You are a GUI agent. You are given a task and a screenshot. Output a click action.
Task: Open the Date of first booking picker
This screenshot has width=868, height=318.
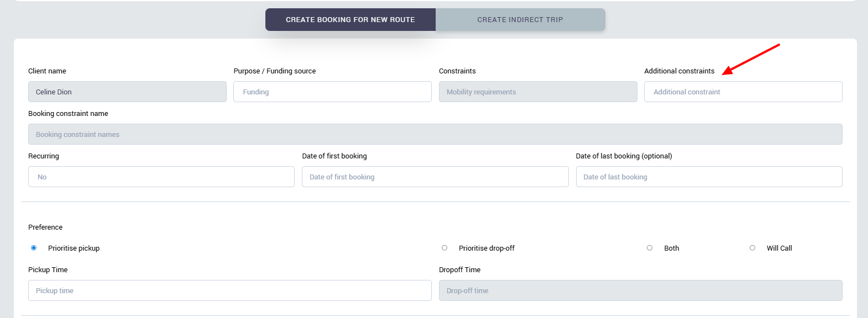435,177
